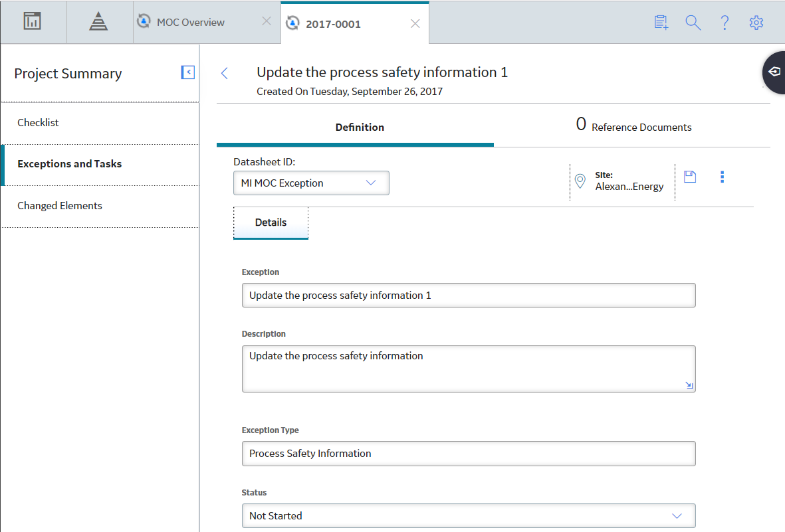Click the Alexan...Energy site name
Viewport: 785px width, 532px height.
pyautogui.click(x=629, y=187)
